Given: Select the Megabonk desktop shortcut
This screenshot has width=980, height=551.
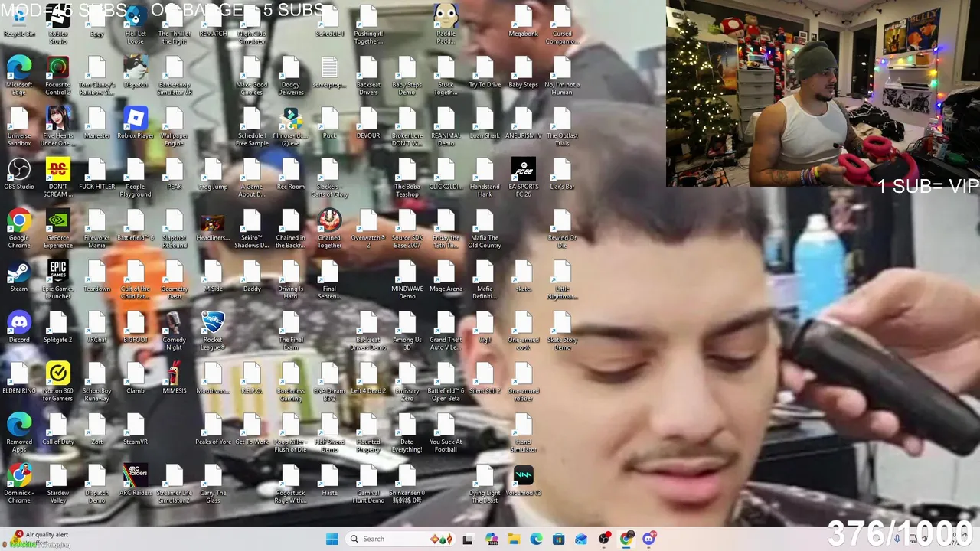Looking at the screenshot, I should (x=523, y=21).
